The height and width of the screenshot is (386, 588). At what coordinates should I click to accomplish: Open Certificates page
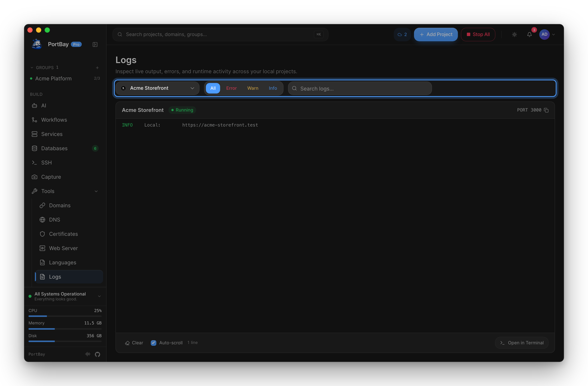coord(69,234)
